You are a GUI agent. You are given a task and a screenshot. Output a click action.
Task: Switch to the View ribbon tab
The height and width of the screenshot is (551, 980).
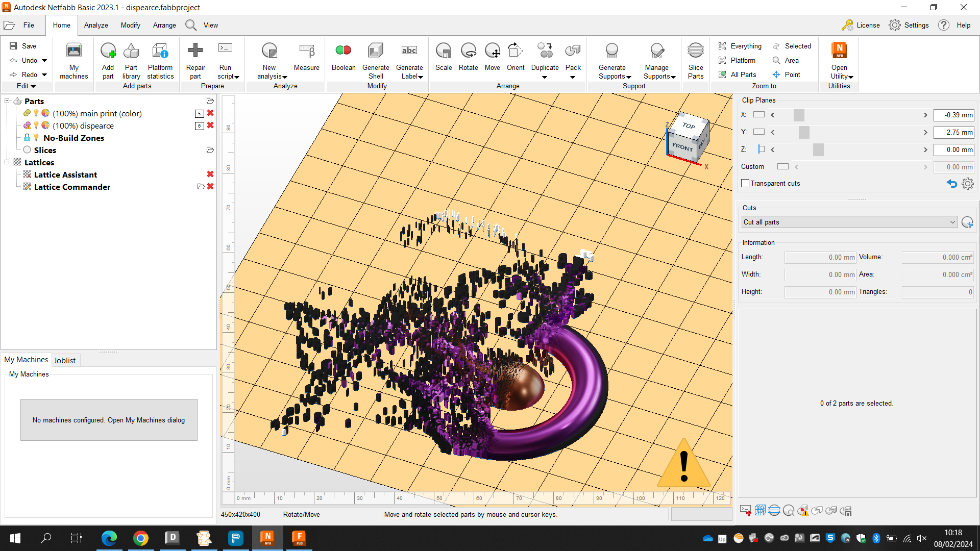[x=211, y=25]
